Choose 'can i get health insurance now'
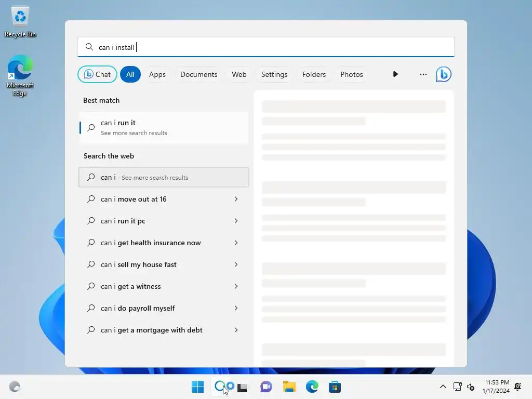532x399 pixels. 164,243
